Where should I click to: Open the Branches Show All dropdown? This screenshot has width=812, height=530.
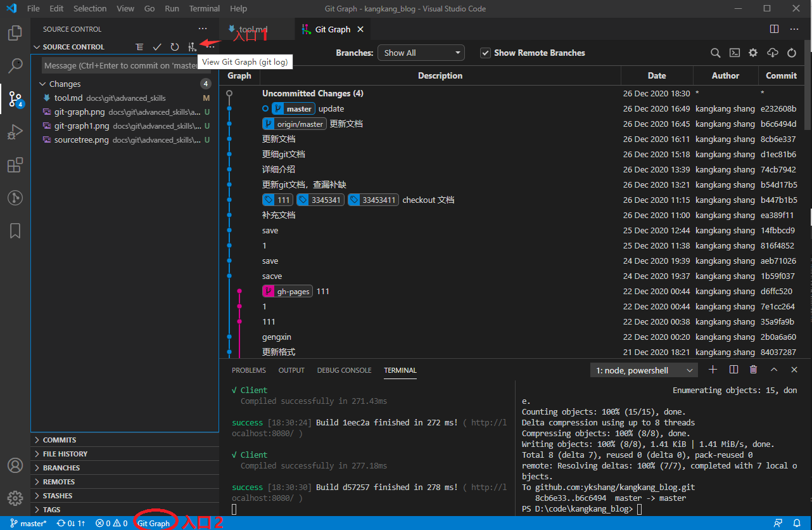click(421, 53)
